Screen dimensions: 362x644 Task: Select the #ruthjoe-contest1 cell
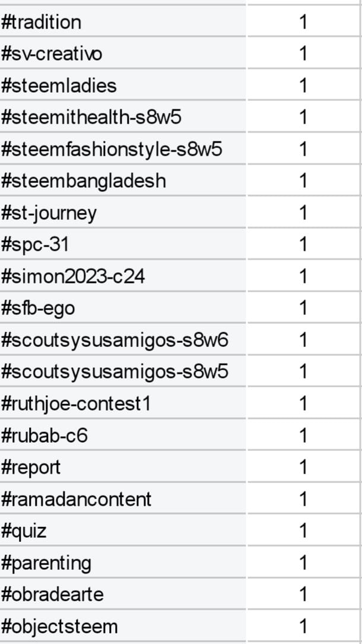click(123, 403)
